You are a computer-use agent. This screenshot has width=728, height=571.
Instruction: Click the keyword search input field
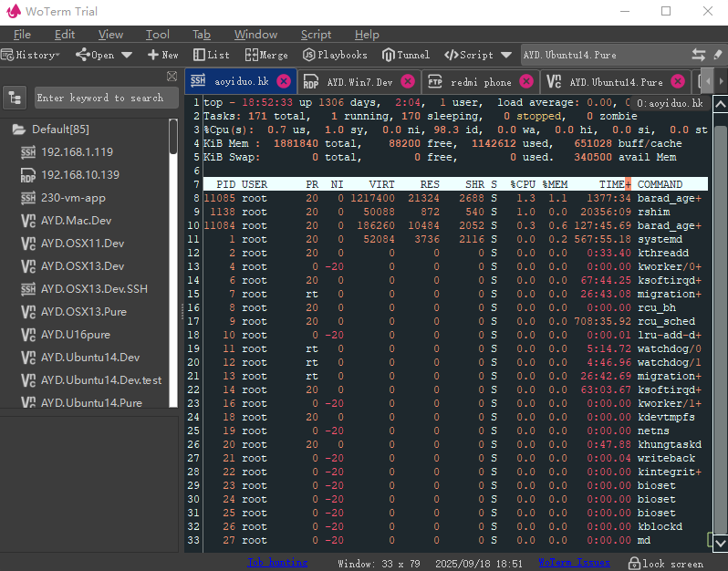coord(100,98)
